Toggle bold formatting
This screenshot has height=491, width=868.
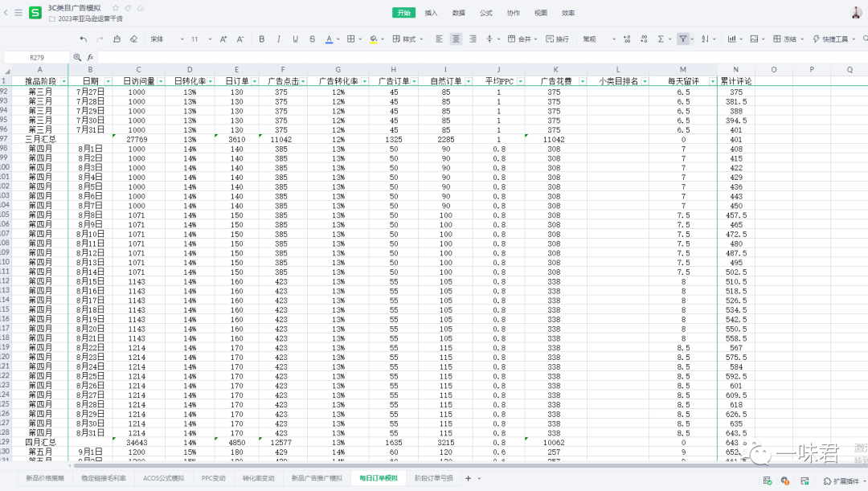[262, 39]
